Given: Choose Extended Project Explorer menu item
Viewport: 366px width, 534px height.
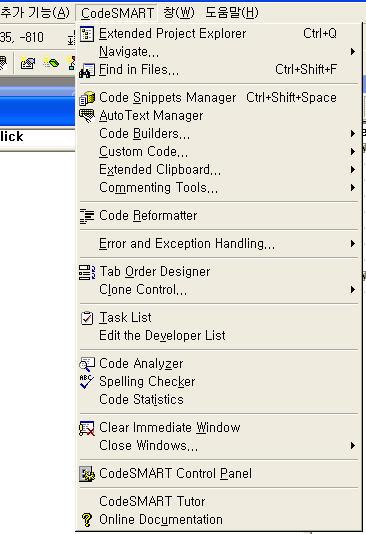Looking at the screenshot, I should 219,34.
